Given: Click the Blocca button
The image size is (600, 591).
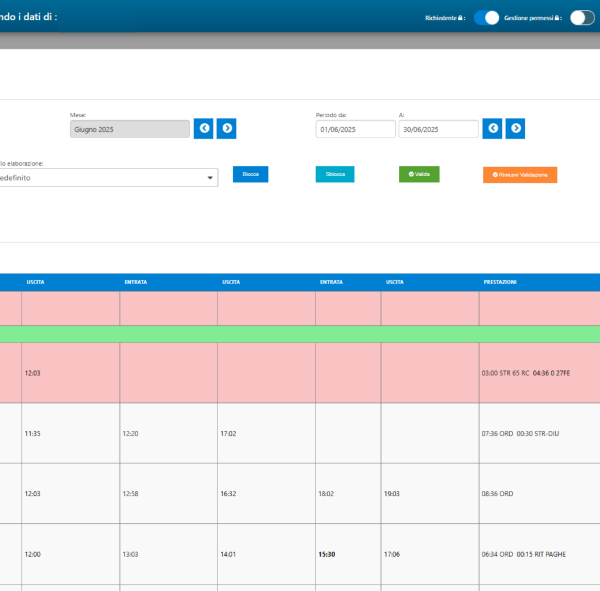Looking at the screenshot, I should pos(251,174).
